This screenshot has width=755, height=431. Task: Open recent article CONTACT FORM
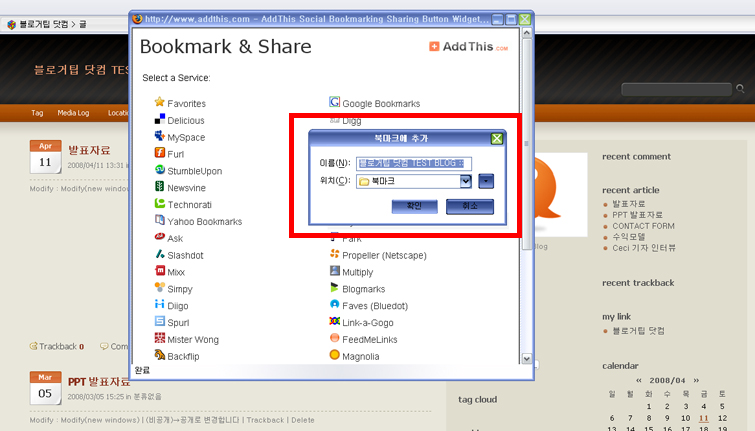pyautogui.click(x=643, y=226)
